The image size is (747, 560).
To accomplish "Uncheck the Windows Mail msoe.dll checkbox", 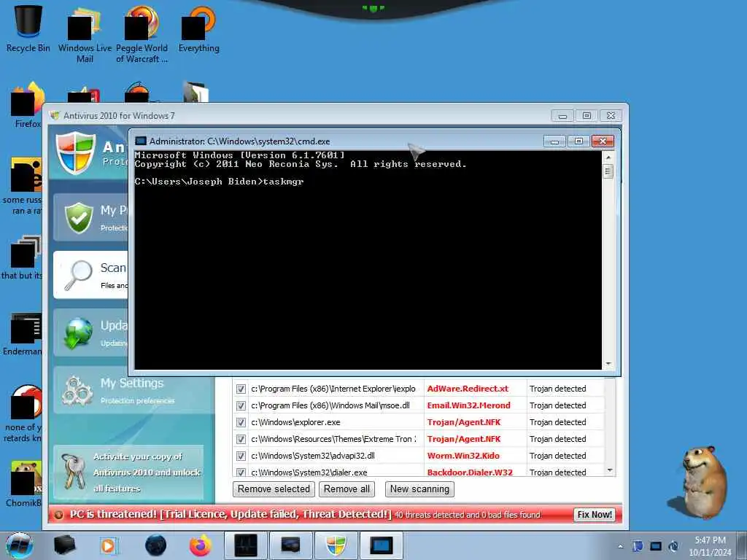I will point(241,405).
